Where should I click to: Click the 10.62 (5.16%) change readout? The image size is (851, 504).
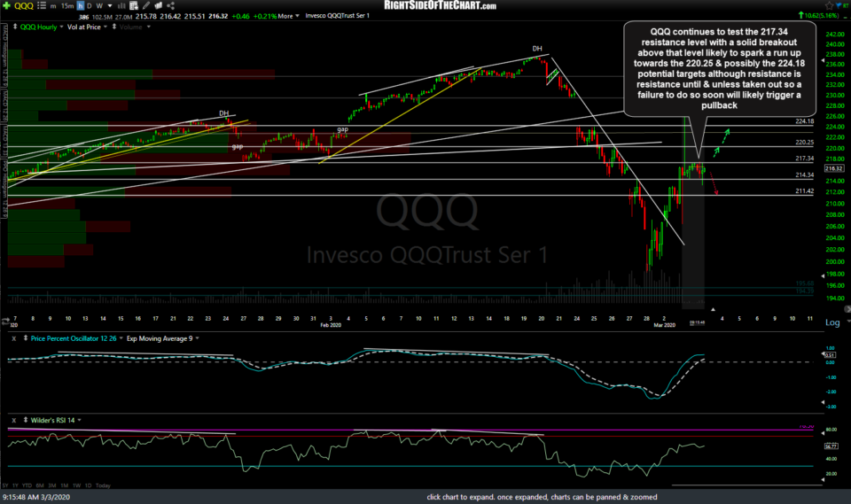[x=818, y=15]
